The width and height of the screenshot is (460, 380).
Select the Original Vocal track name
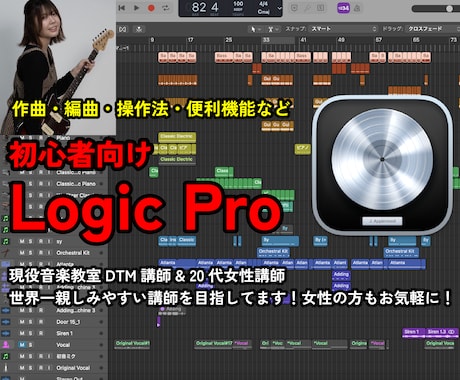pos(73,368)
